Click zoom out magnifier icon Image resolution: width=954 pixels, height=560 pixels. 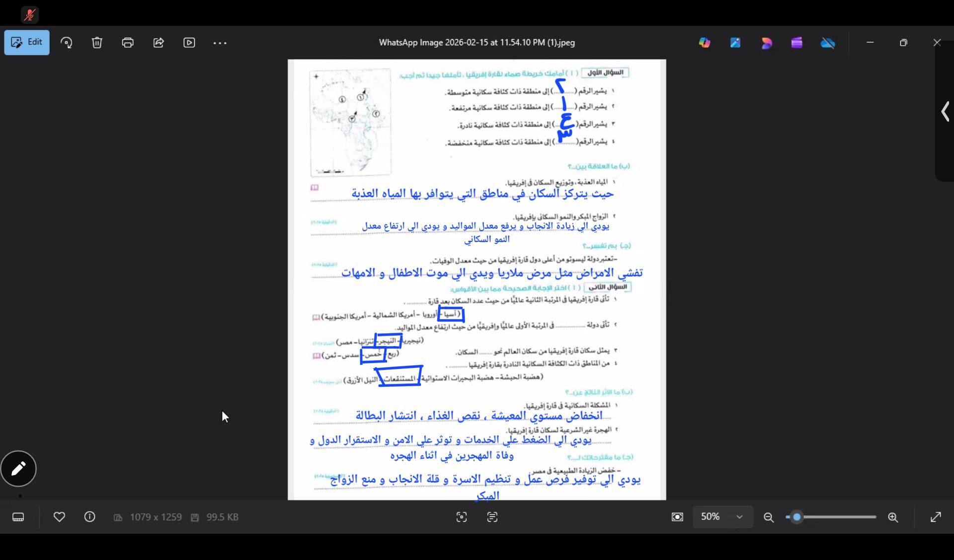pos(769,517)
